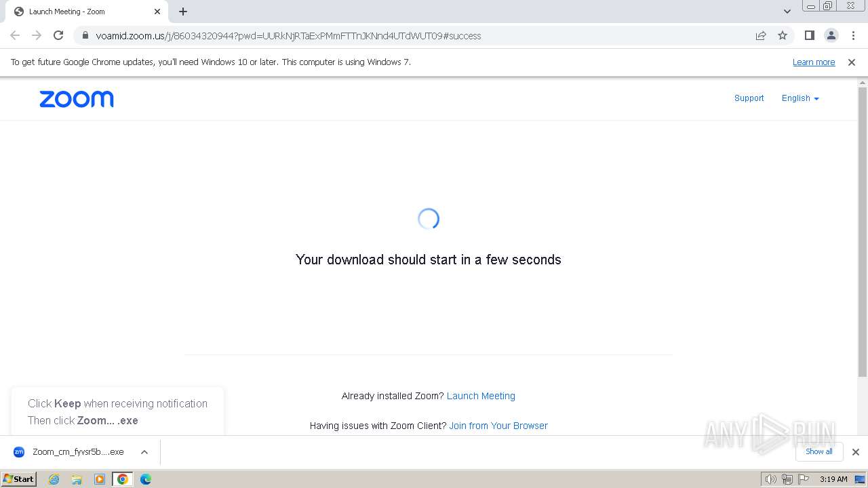Open the downloaded Zoom_cm exe file
Screen dimensions: 868x488
pyautogui.click(x=78, y=452)
